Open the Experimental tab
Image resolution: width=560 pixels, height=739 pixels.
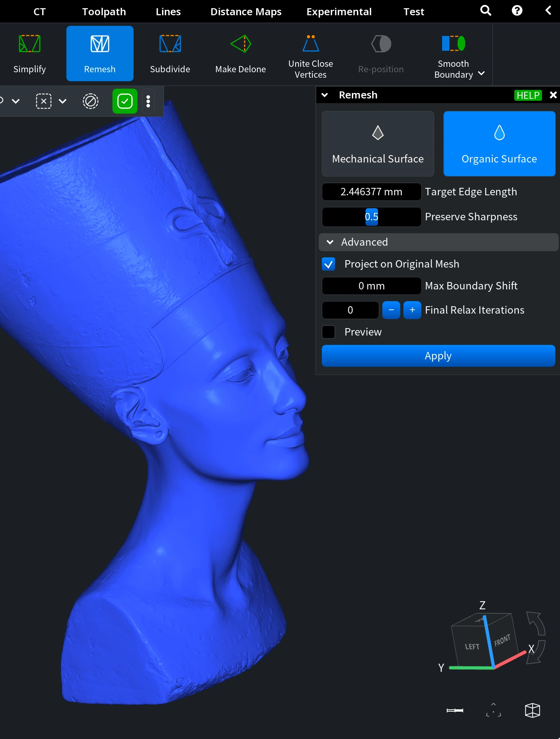[x=339, y=12]
